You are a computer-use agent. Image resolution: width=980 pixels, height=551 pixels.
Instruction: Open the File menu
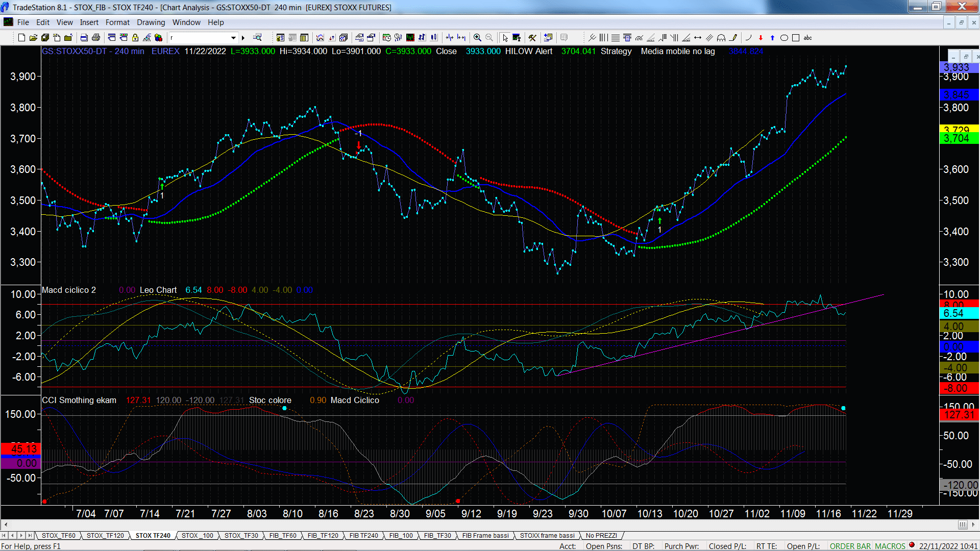click(x=23, y=22)
